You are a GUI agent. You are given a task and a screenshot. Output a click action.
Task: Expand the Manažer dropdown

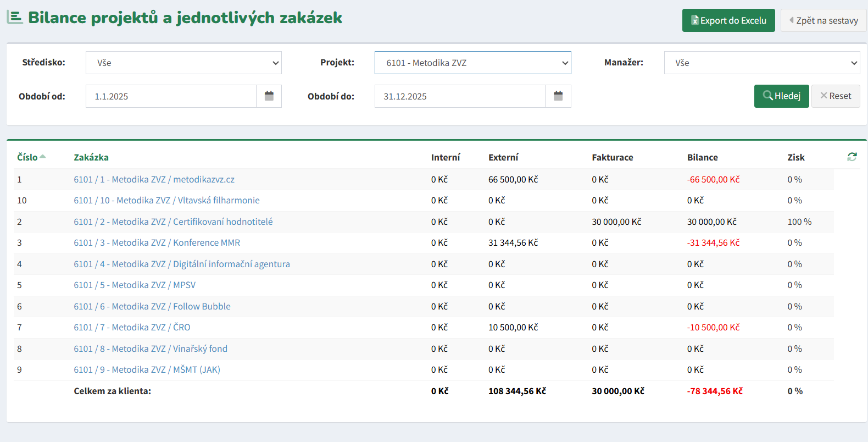[x=761, y=63]
